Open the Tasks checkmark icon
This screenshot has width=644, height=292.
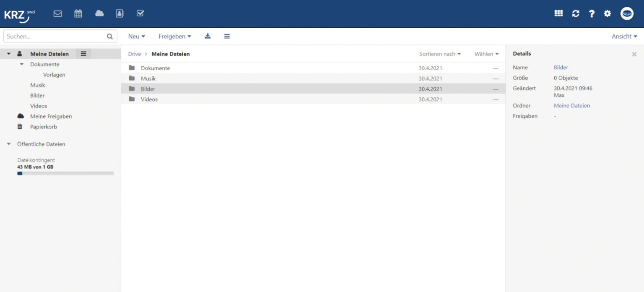pyautogui.click(x=140, y=13)
